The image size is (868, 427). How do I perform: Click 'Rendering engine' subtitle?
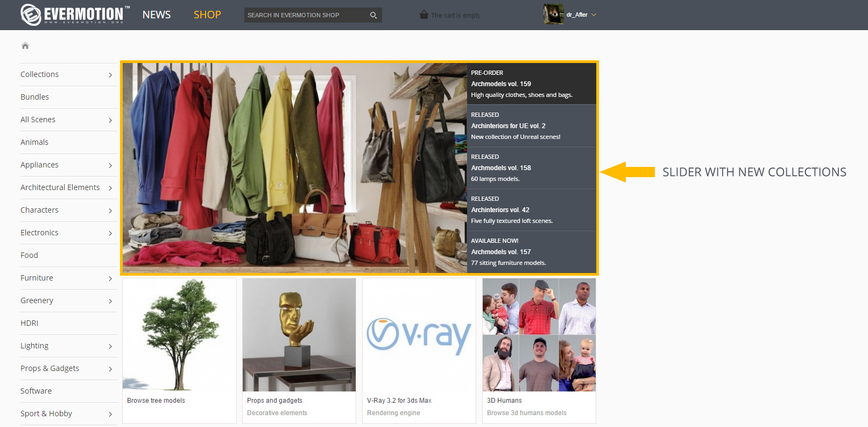pos(393,413)
